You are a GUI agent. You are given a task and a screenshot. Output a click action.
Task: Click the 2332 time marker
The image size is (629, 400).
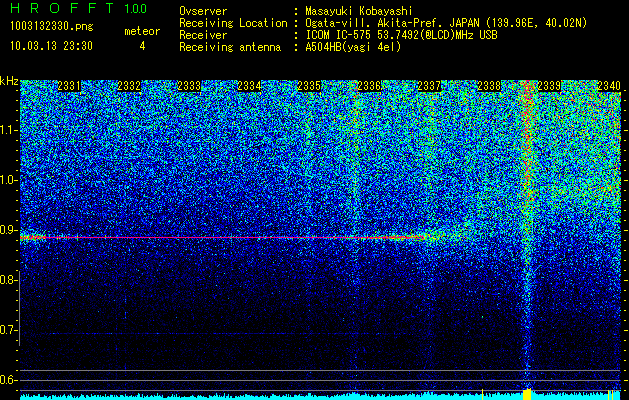129,86
